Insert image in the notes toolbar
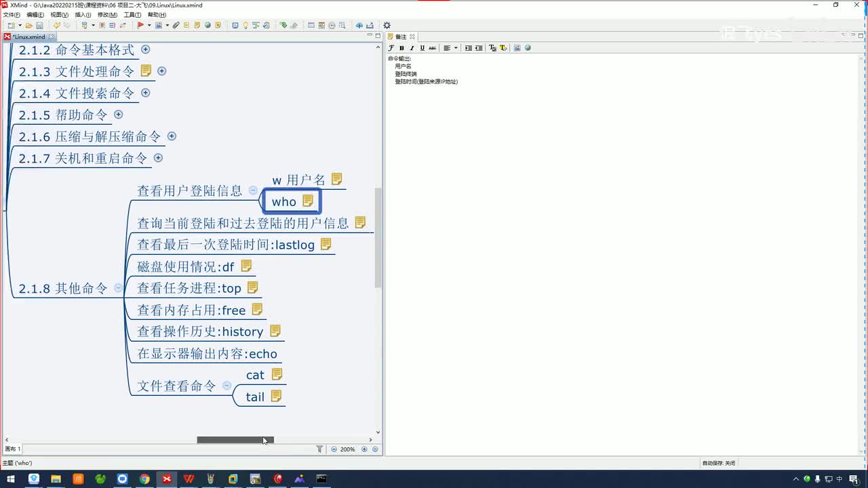This screenshot has height=488, width=868. [x=517, y=48]
